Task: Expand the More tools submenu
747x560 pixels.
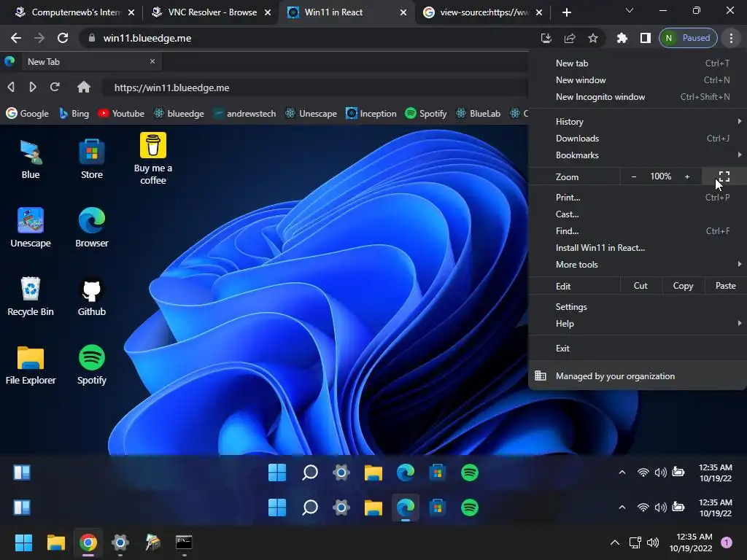Action: click(638, 264)
